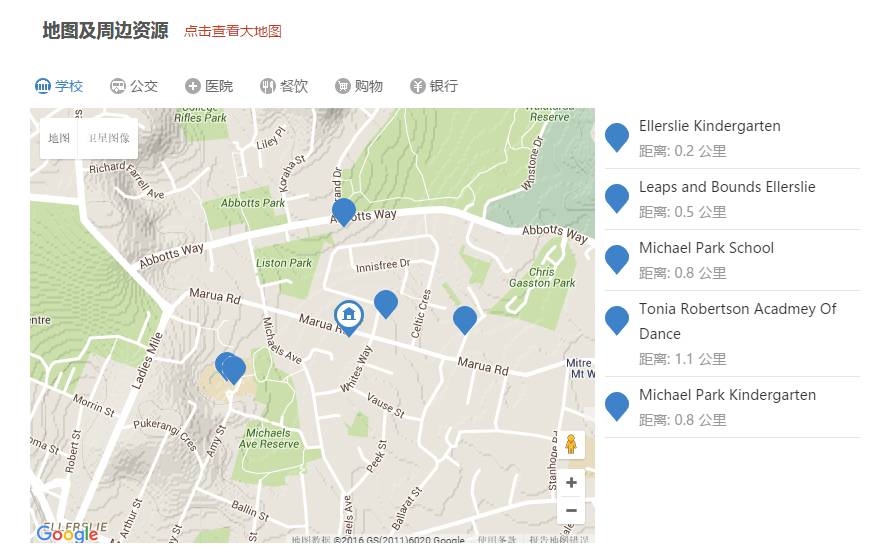Switch to the 公交 category tab
The height and width of the screenshot is (556, 877).
pyautogui.click(x=134, y=86)
